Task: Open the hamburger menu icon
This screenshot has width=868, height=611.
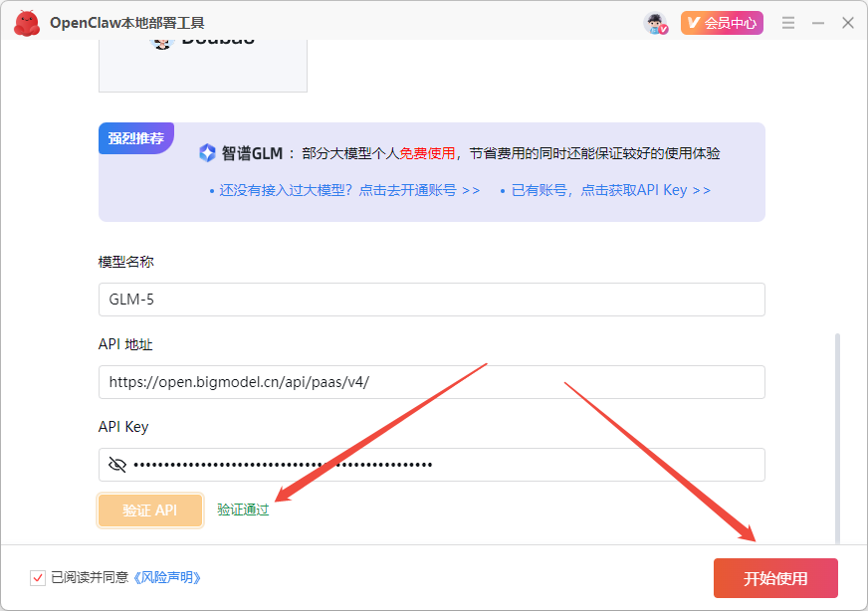Action: point(787,22)
